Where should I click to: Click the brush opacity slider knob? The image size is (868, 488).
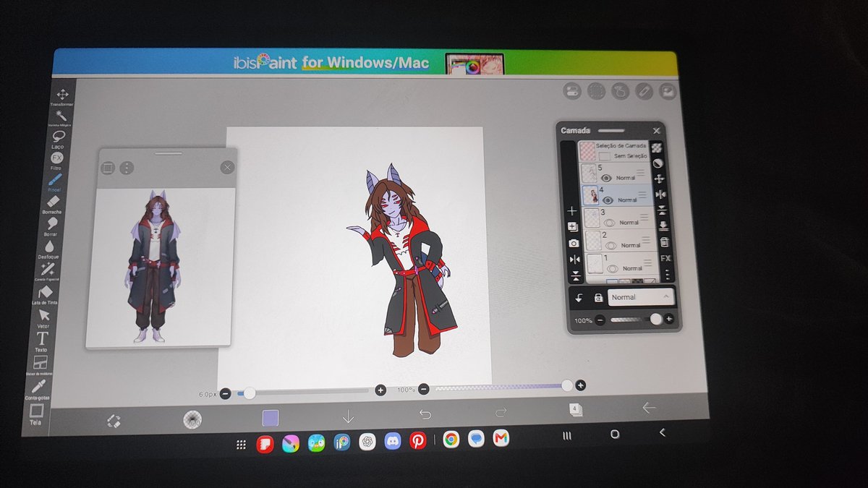(567, 386)
